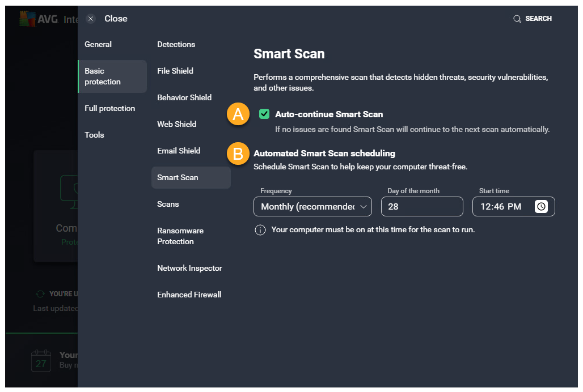
Task: Click the search magnifier icon
Action: [517, 19]
